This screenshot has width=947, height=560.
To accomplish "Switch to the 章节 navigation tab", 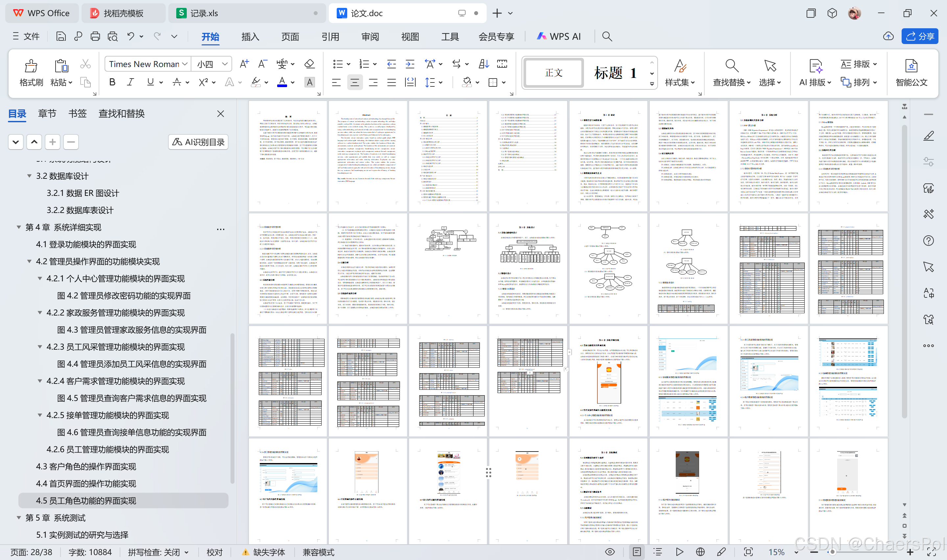I will point(47,114).
